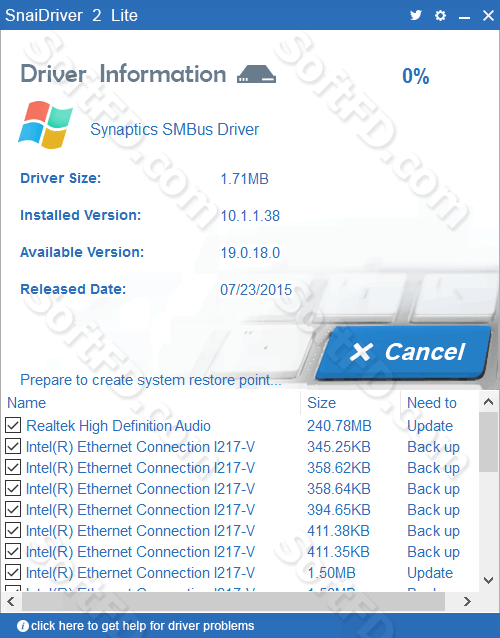Viewport: 500px width, 638px height.
Task: Click the 358.64KB size cell
Action: [x=338, y=489]
